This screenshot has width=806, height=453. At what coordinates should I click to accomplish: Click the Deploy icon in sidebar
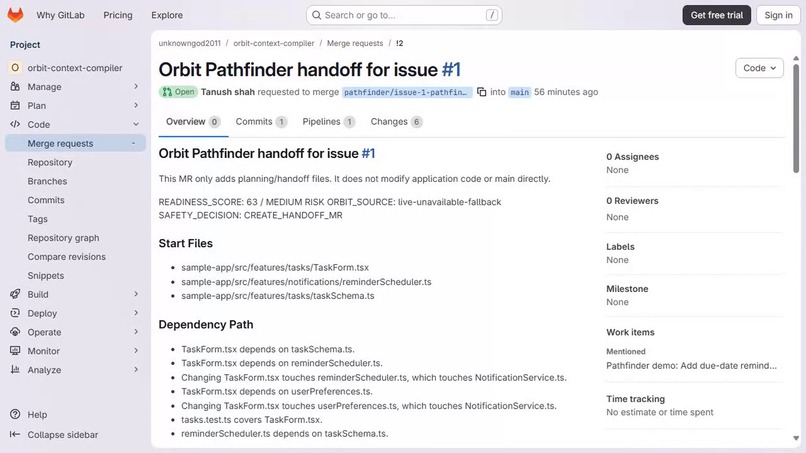point(15,313)
